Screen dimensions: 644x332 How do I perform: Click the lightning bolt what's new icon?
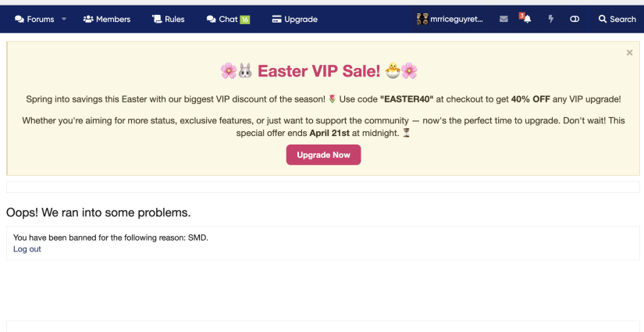[x=551, y=19]
